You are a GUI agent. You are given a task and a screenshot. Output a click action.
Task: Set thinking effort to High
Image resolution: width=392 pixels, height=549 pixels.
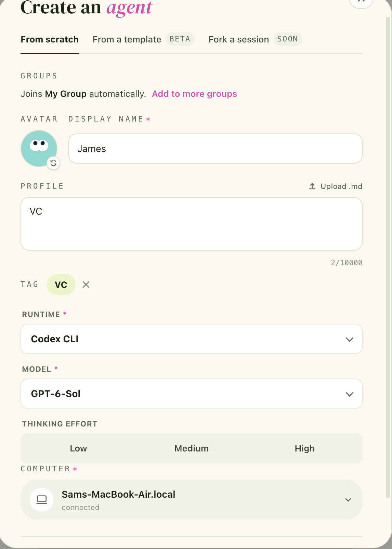304,448
